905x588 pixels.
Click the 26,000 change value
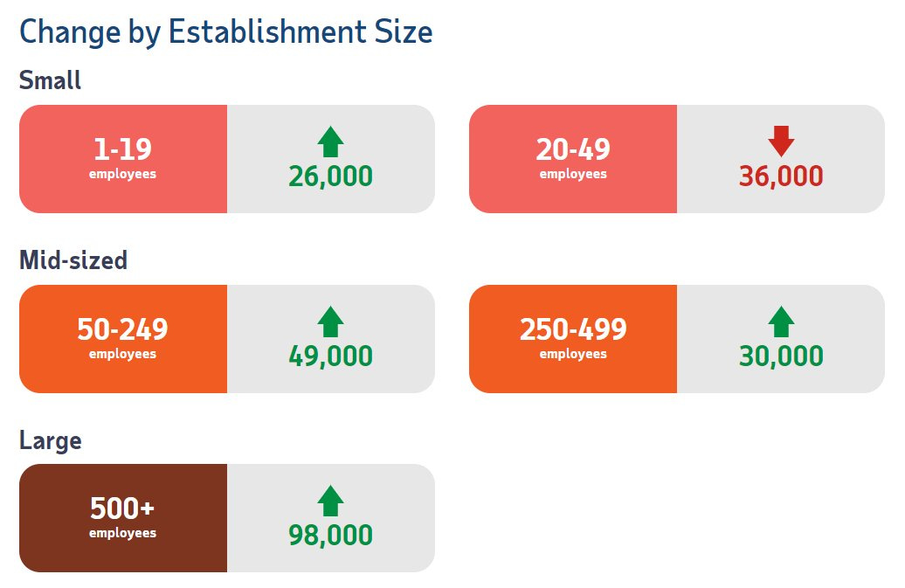(x=330, y=176)
